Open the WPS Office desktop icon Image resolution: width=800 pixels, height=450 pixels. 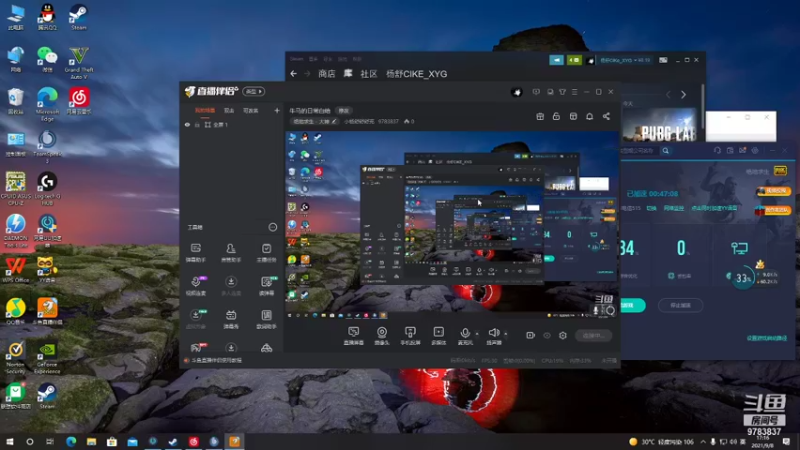[15, 269]
